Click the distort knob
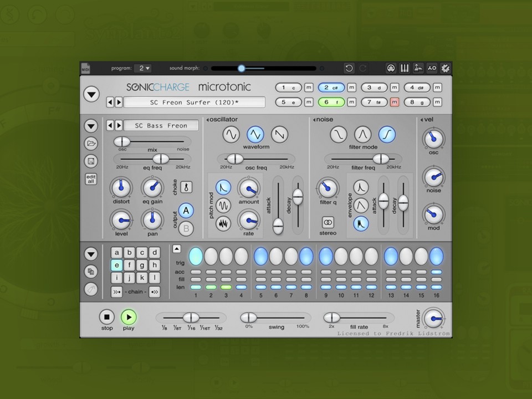Screen dimensions: 532x399 [121, 187]
